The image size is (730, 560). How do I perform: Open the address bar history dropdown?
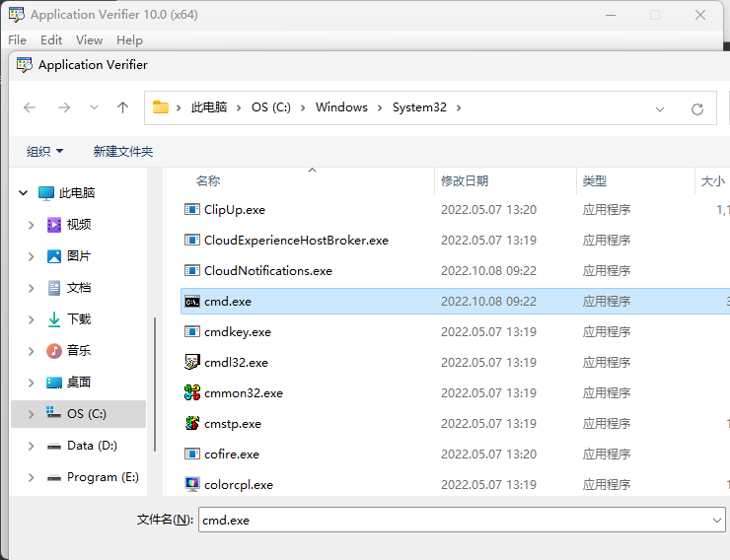tap(660, 109)
